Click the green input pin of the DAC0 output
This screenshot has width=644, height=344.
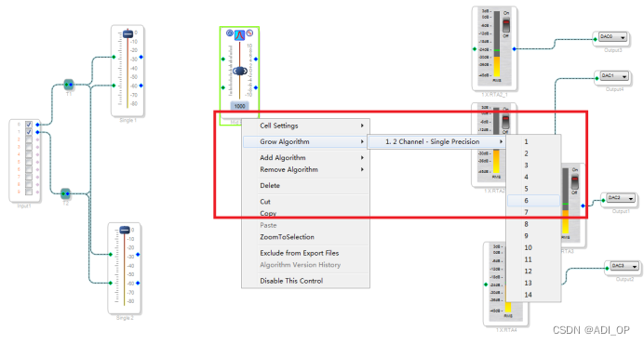point(595,39)
